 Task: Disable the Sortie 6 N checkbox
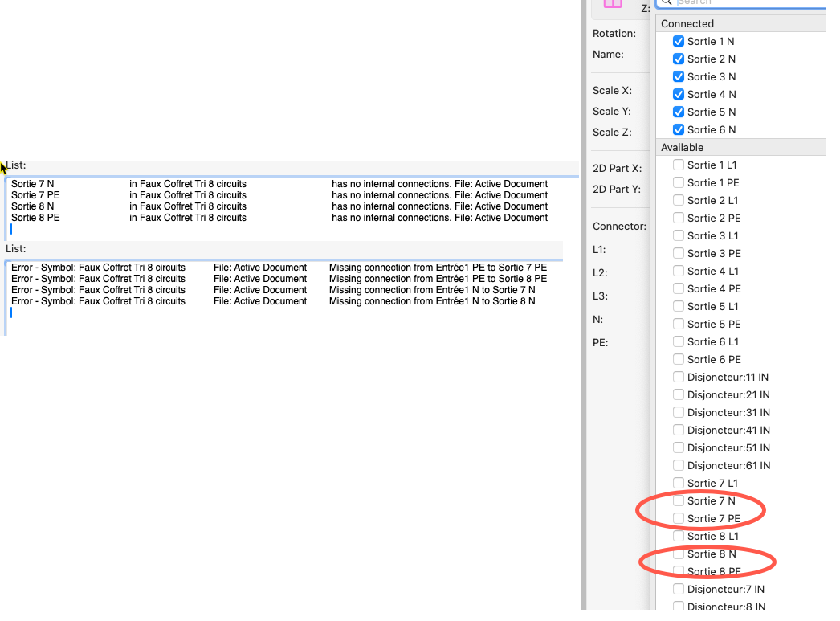point(679,129)
